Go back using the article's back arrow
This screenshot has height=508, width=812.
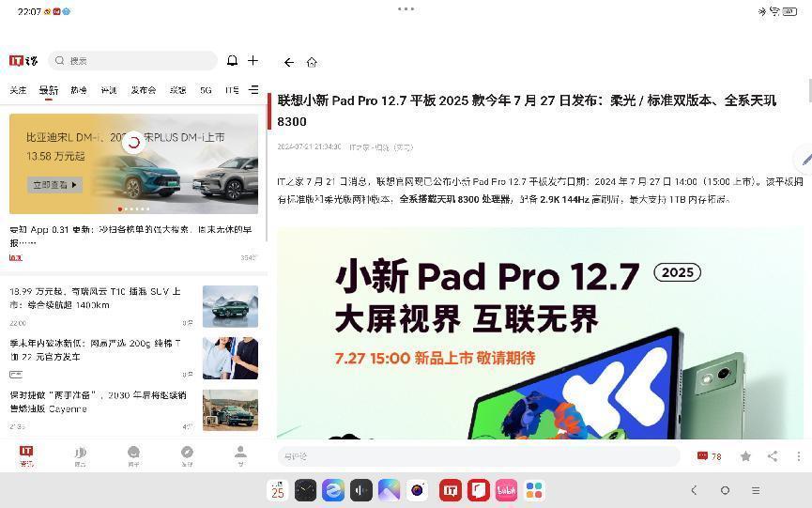click(289, 62)
